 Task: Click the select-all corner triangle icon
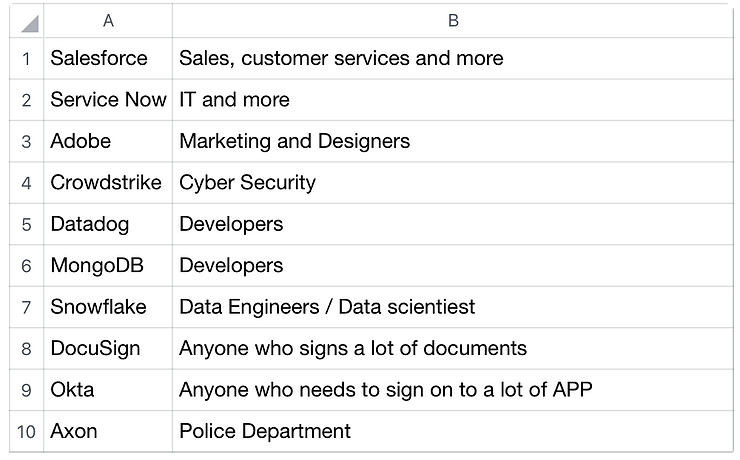coord(28,23)
